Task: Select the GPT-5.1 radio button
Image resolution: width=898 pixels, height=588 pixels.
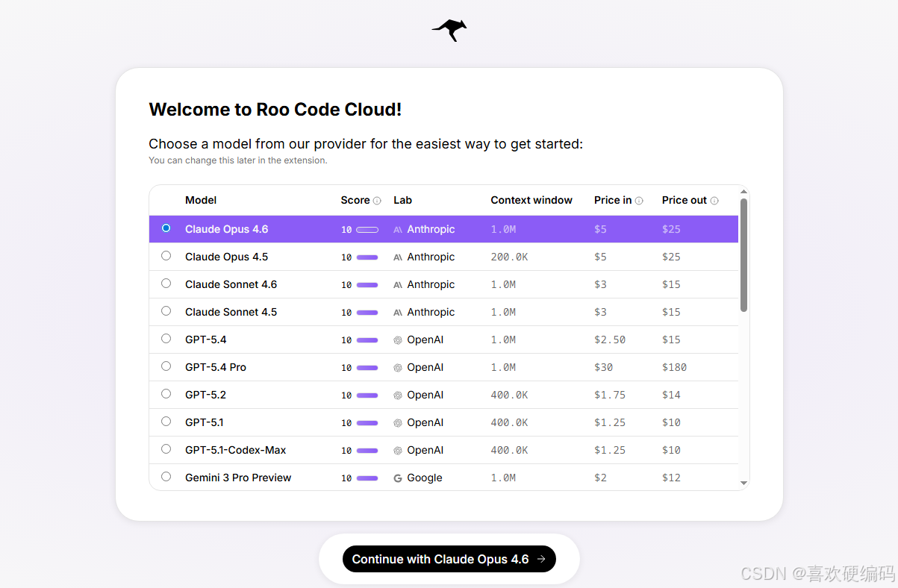Action: click(x=166, y=422)
